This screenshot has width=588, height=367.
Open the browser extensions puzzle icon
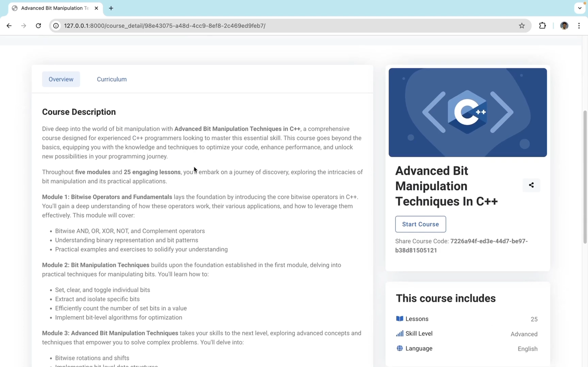click(x=542, y=26)
